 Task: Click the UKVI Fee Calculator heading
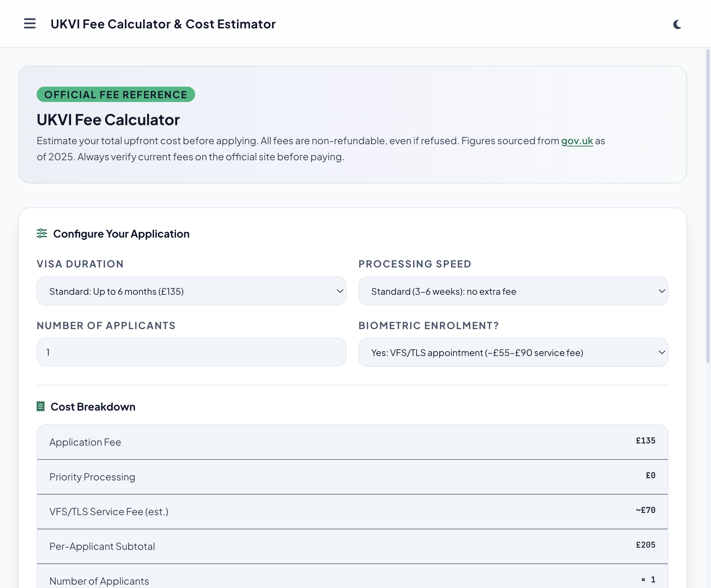[x=108, y=120]
